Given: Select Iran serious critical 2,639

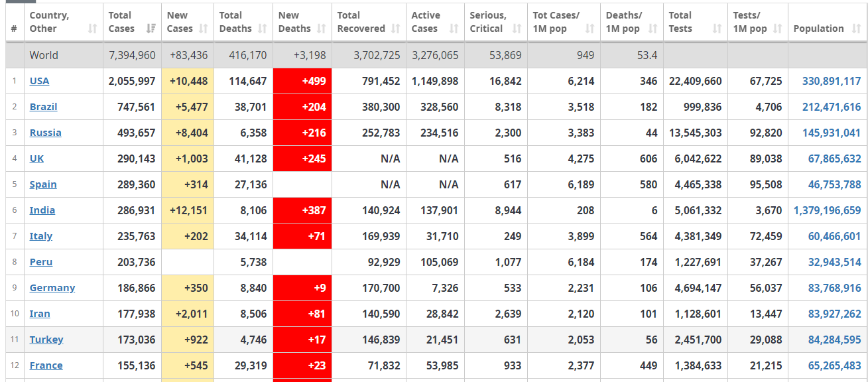Looking at the screenshot, I should point(509,314).
